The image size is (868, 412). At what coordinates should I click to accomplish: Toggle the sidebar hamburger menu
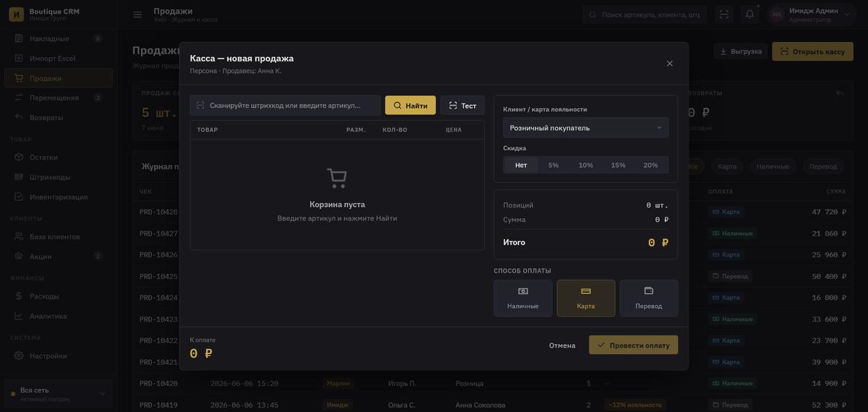coord(137,14)
